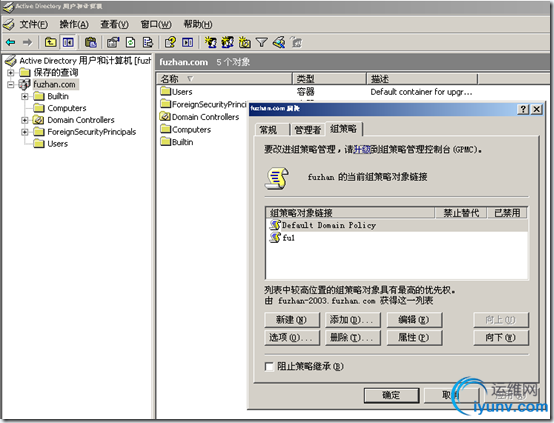Viewport: 554px width, 423px height.
Task: Click the MMC system menu icon in menu bar
Action: click(8, 24)
